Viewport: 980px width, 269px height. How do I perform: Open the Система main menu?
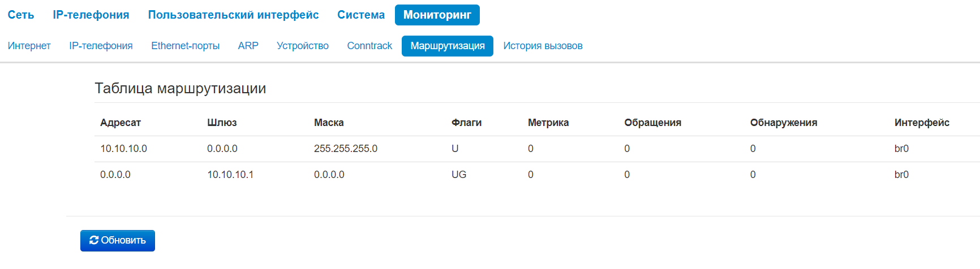(361, 15)
